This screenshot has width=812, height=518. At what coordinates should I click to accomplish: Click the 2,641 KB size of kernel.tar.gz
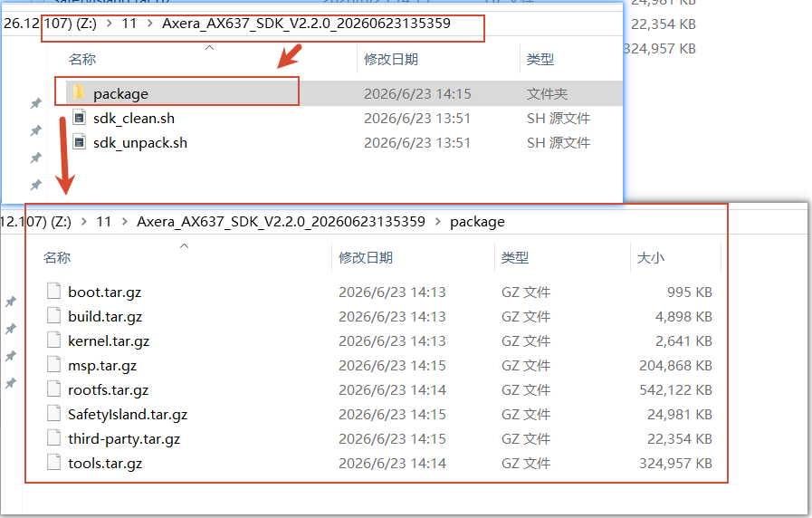[683, 341]
